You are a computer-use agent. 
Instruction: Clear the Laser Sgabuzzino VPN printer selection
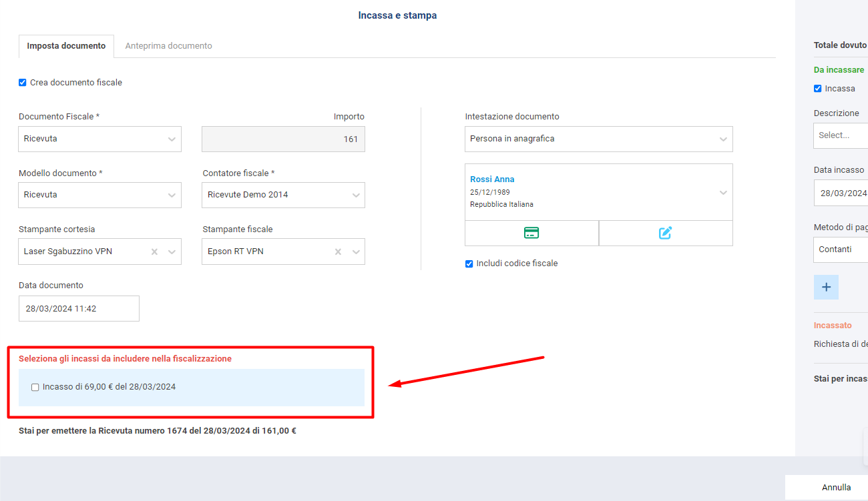(x=154, y=252)
